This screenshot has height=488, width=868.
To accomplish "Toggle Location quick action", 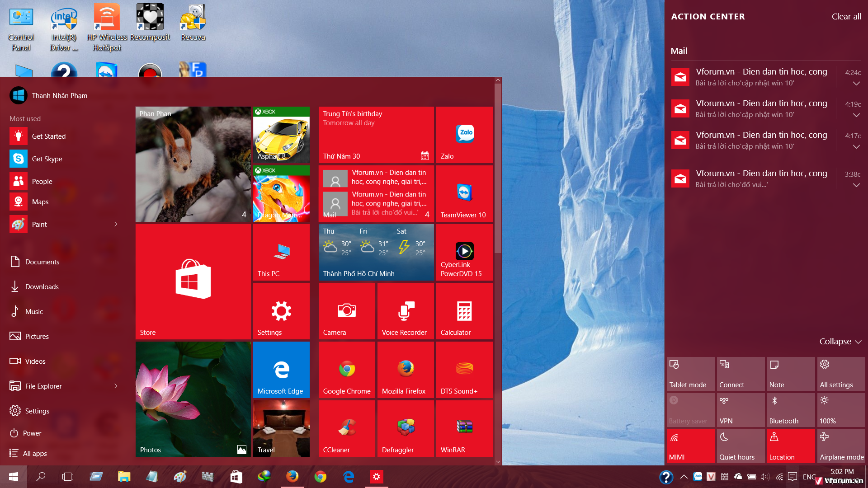I will click(x=791, y=446).
